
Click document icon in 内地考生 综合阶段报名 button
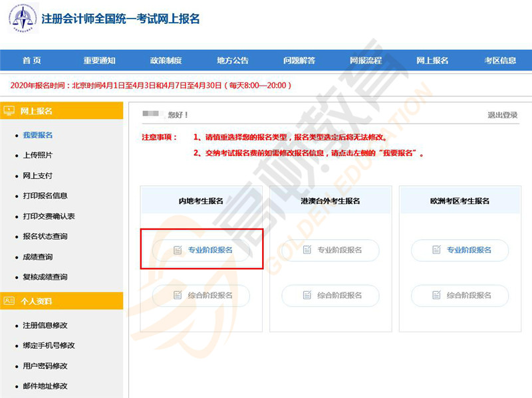coord(178,296)
